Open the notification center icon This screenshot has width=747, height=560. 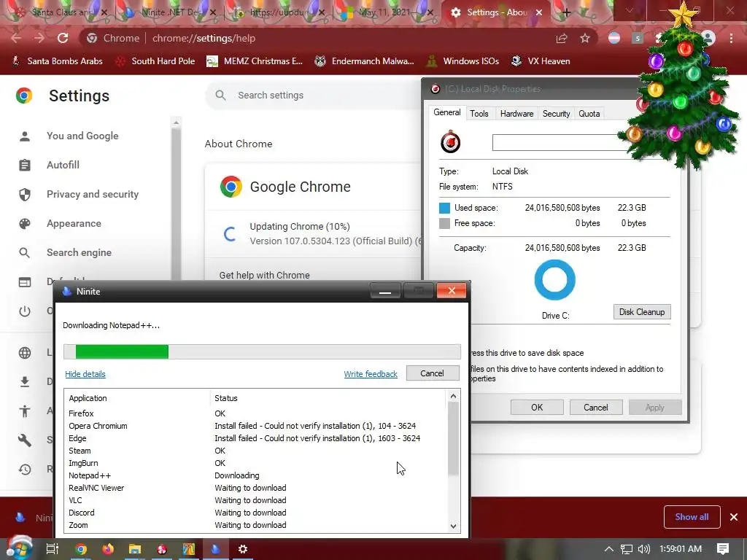(723, 549)
